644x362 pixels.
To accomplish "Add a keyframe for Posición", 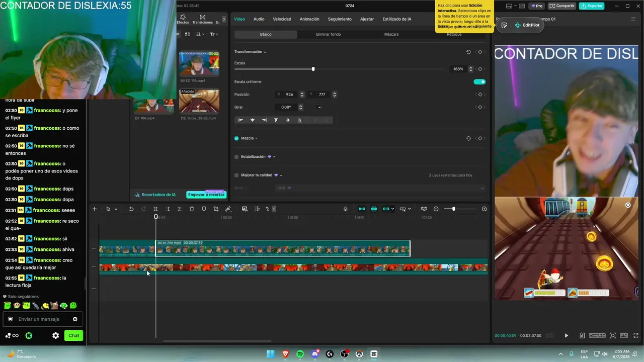I will [x=480, y=95].
